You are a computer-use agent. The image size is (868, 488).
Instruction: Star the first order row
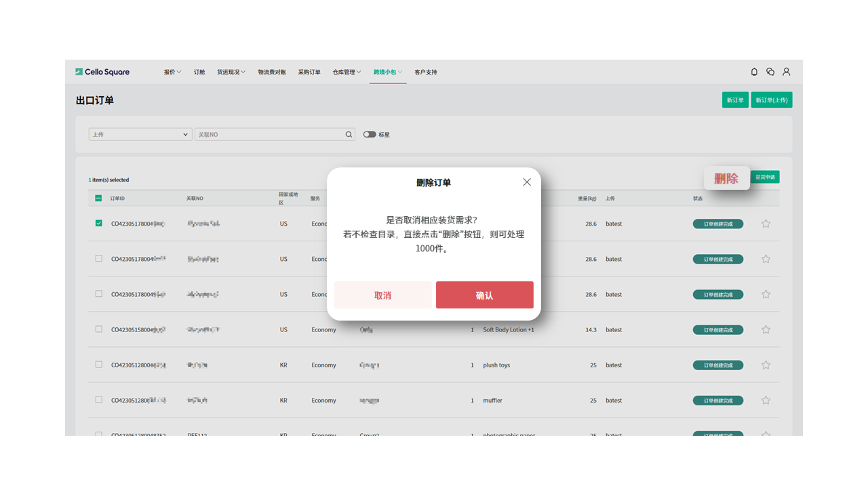(766, 224)
